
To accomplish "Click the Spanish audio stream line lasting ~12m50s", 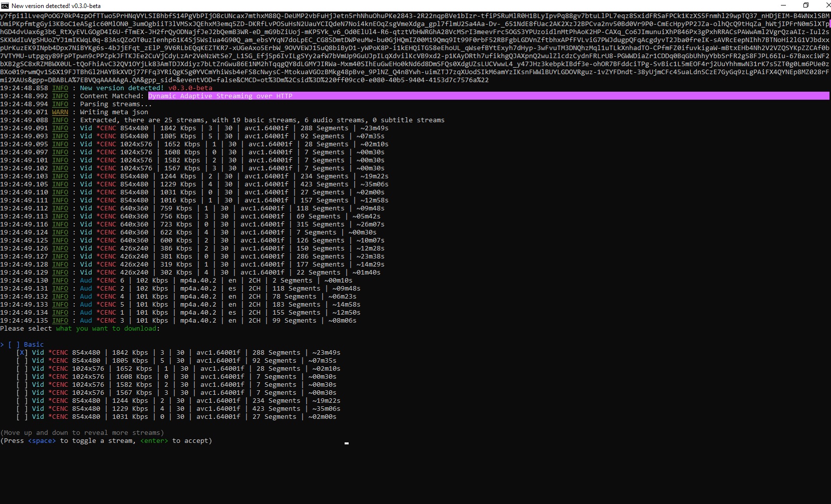I will pyautogui.click(x=180, y=313).
